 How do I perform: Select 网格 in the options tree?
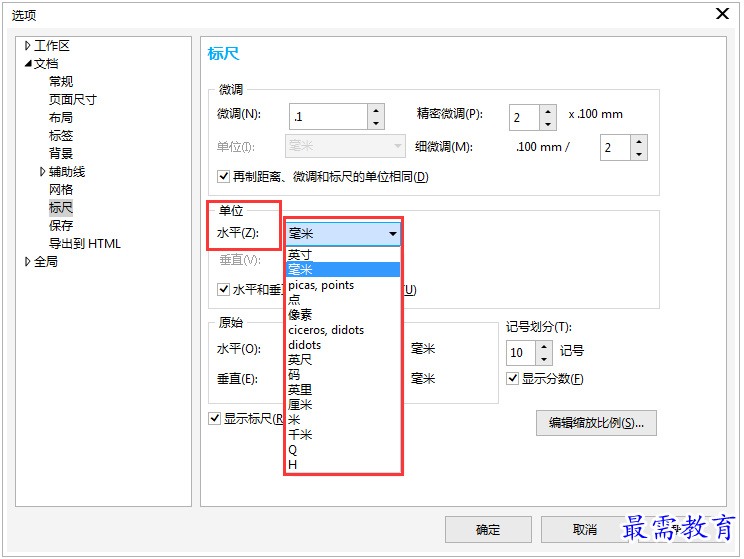click(x=61, y=189)
